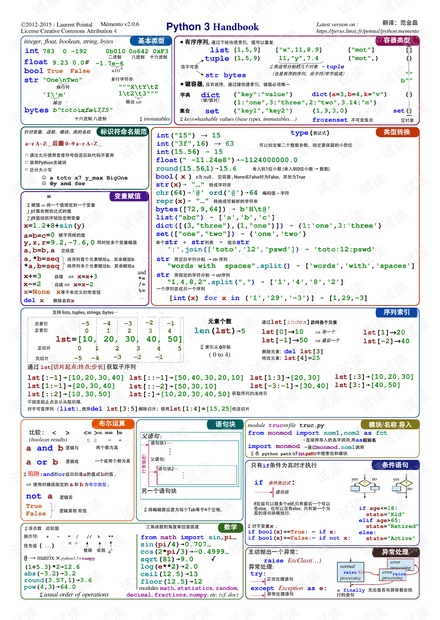Click the 语句块 section badge

point(225,424)
